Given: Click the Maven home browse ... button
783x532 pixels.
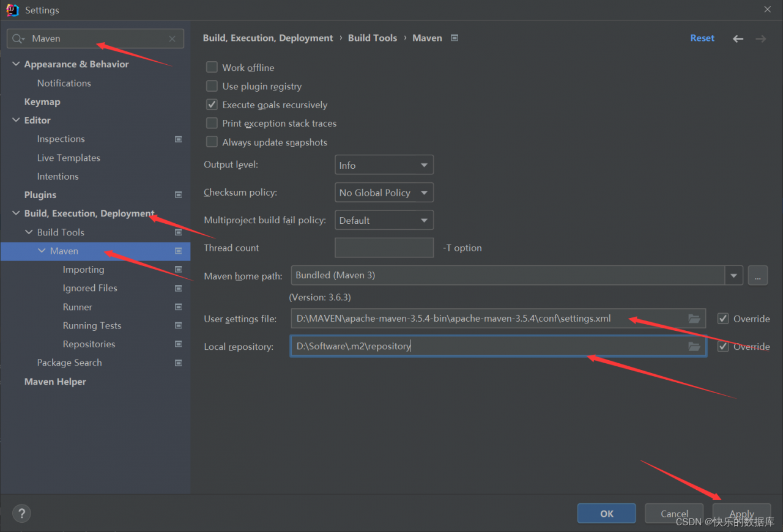Looking at the screenshot, I should [x=757, y=275].
